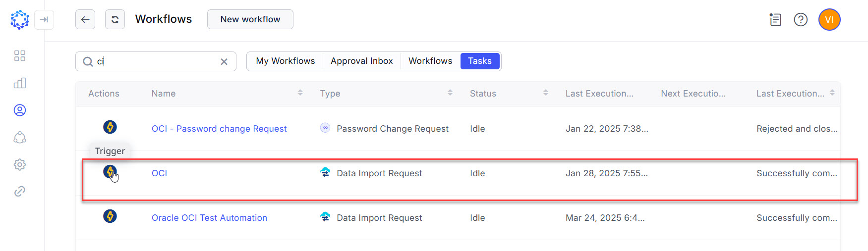868x251 pixels.
Task: Open dashboard grid icon in sidebar
Action: (20, 55)
